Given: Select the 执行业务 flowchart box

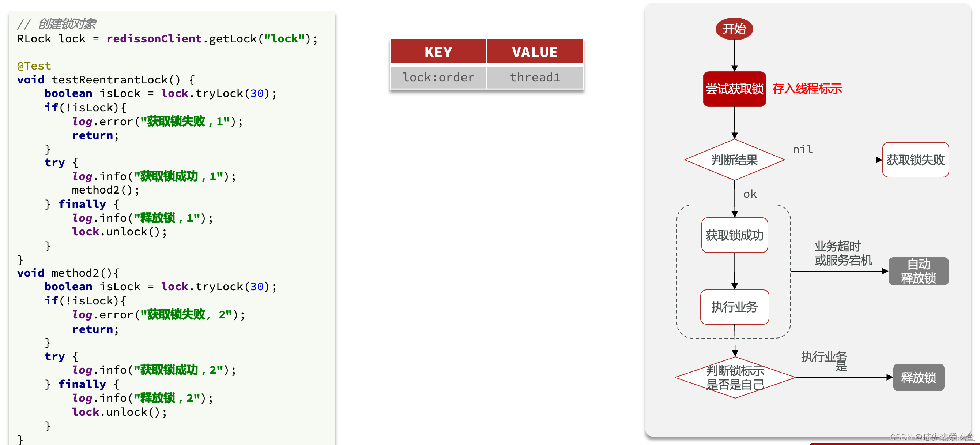Looking at the screenshot, I should point(734,307).
